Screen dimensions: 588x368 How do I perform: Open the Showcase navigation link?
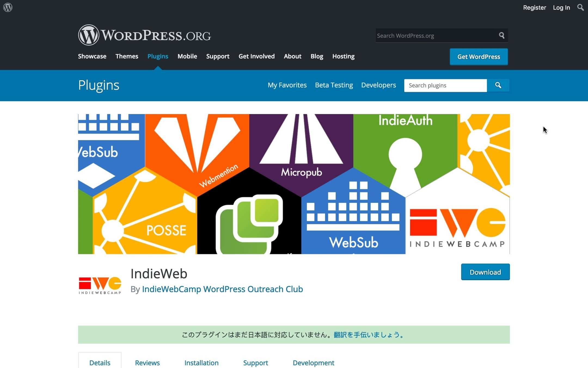point(92,56)
